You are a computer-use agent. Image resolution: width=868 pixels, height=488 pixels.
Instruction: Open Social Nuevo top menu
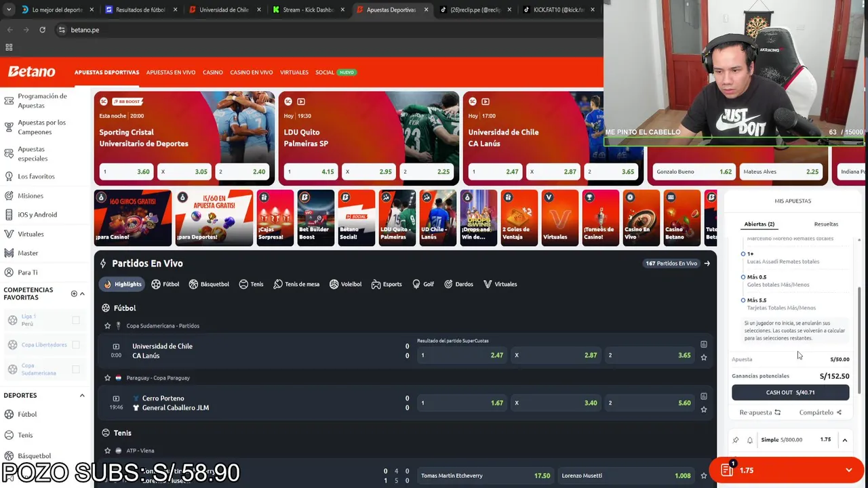click(336, 73)
